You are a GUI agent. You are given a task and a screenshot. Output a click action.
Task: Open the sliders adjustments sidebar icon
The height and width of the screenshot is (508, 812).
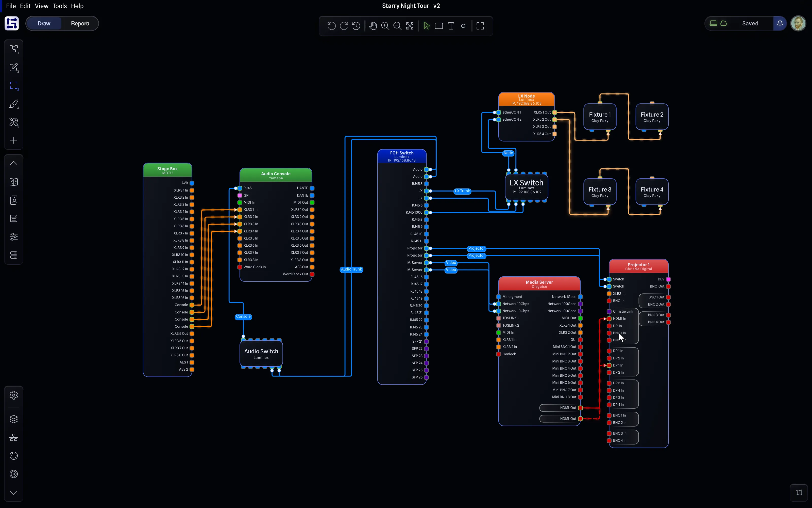click(14, 236)
